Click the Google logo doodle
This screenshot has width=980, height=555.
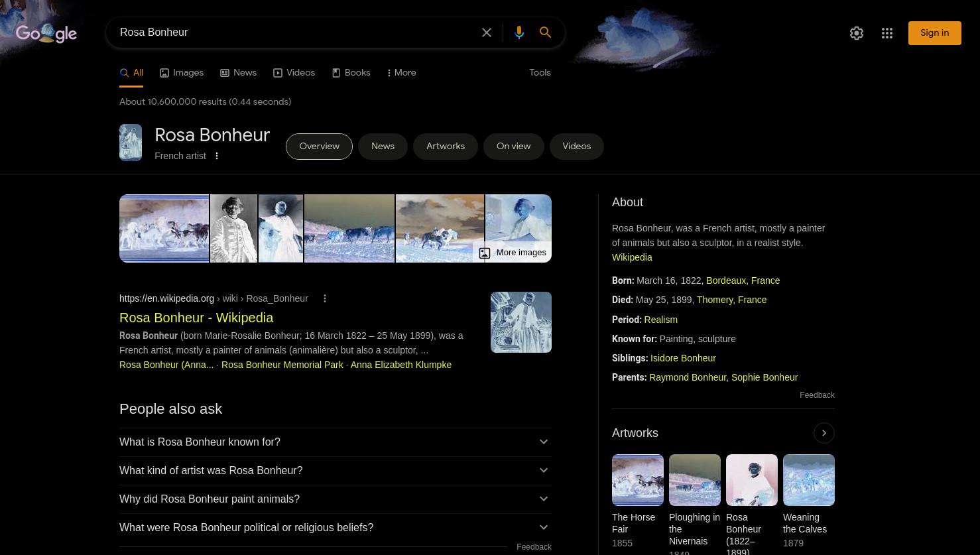46,33
